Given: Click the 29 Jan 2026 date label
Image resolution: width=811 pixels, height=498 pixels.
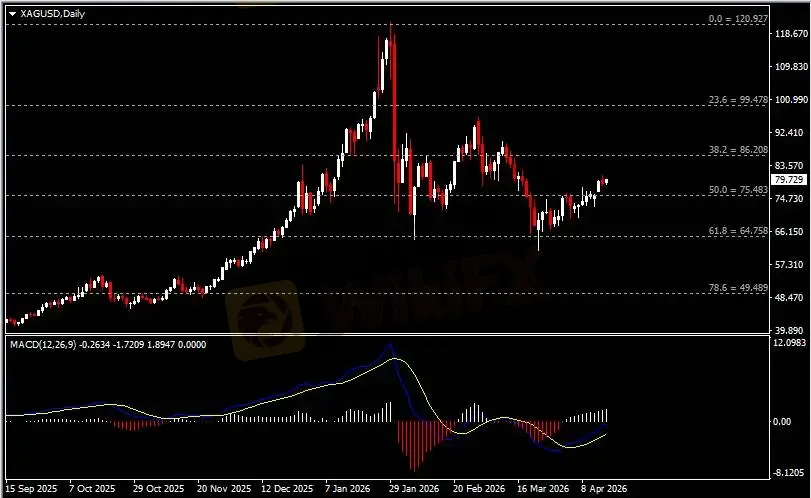Looking at the screenshot, I should pyautogui.click(x=414, y=489).
